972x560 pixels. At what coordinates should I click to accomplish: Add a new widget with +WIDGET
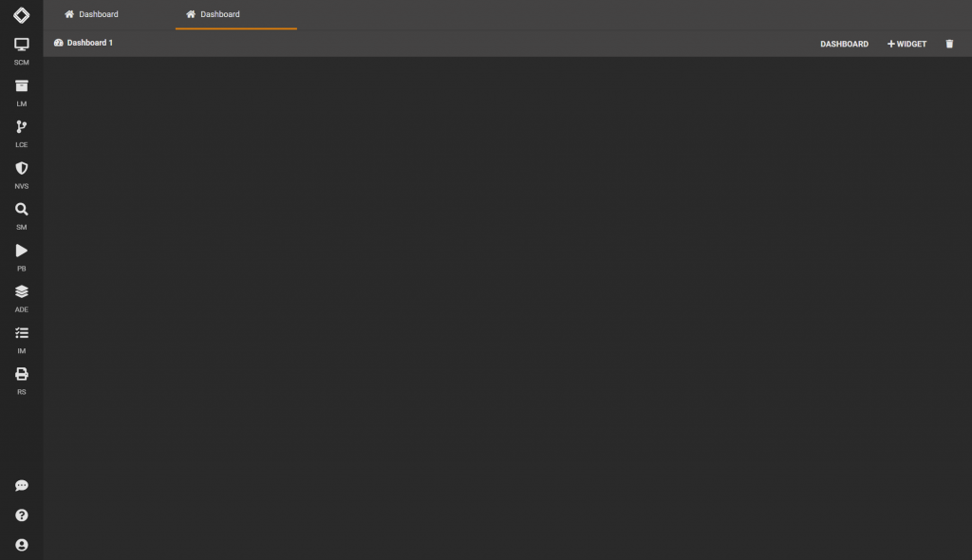tap(907, 44)
